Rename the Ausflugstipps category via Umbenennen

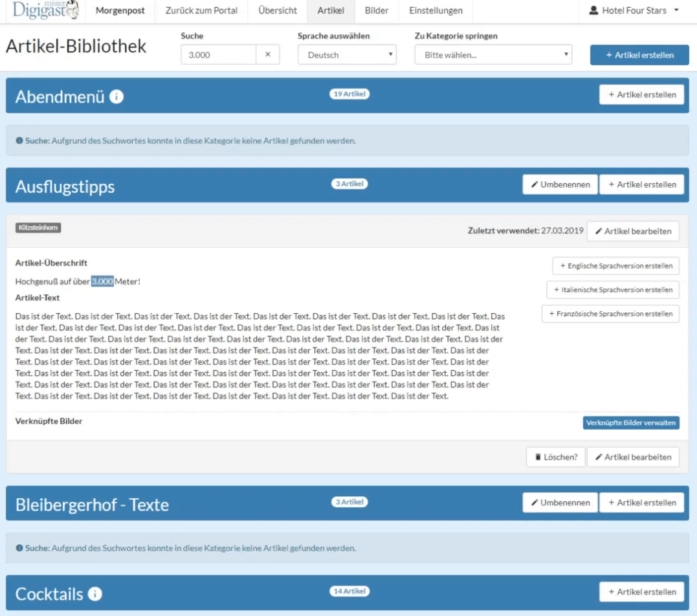560,184
